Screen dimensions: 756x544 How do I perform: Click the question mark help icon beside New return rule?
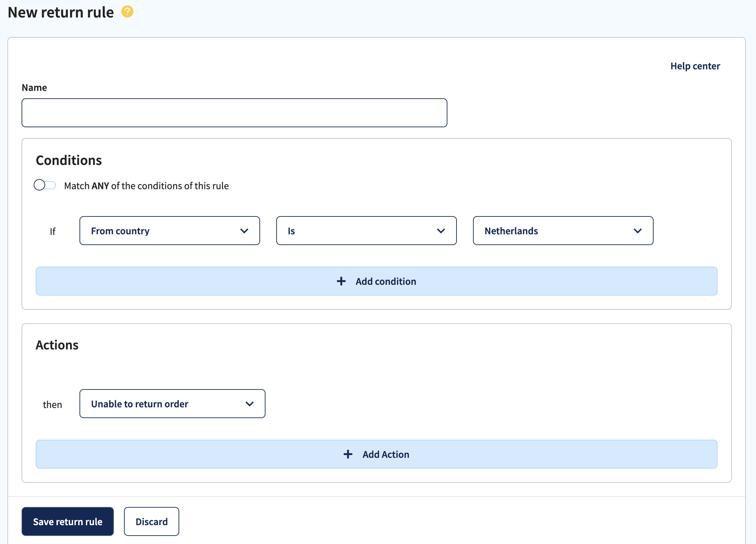pos(127,12)
